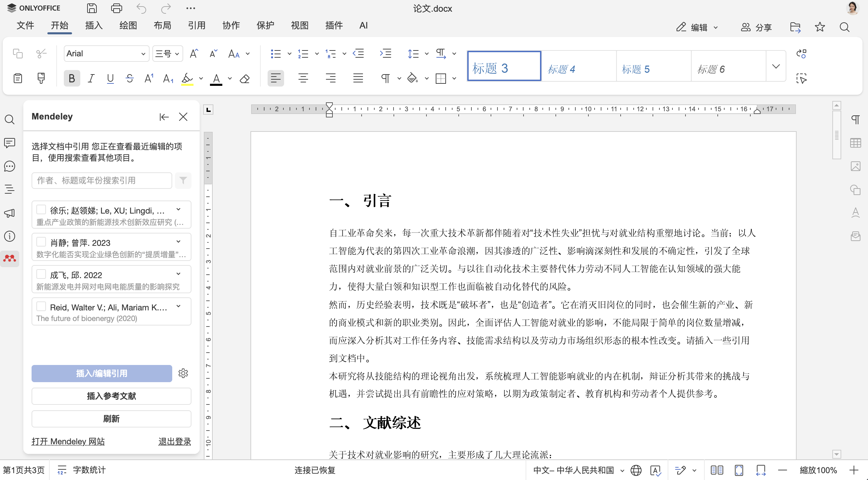This screenshot has height=480, width=868.
Task: Expand the Reid, Walter V. citation details
Action: (178, 306)
